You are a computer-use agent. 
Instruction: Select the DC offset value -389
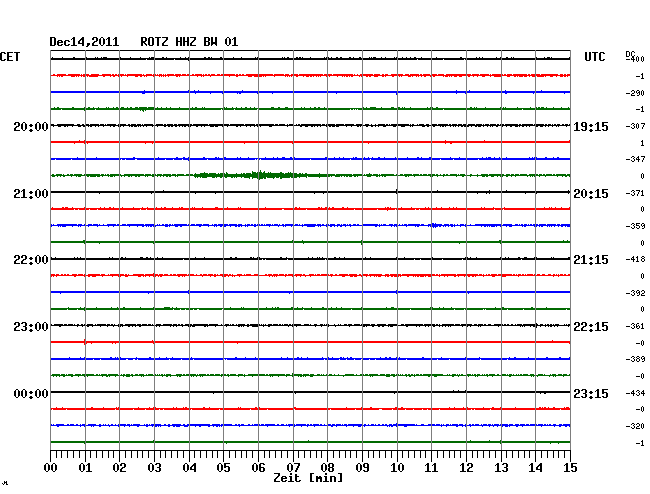click(x=635, y=359)
